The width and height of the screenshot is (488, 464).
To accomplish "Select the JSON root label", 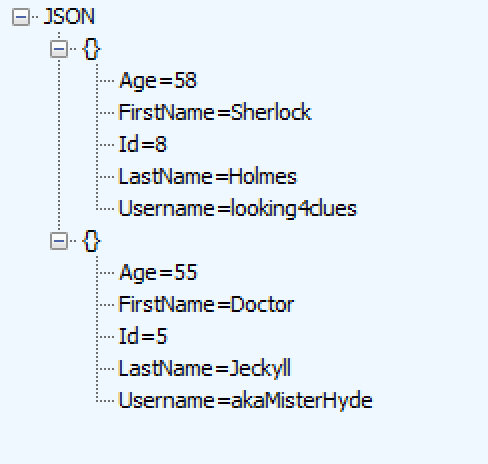I will coord(69,16).
